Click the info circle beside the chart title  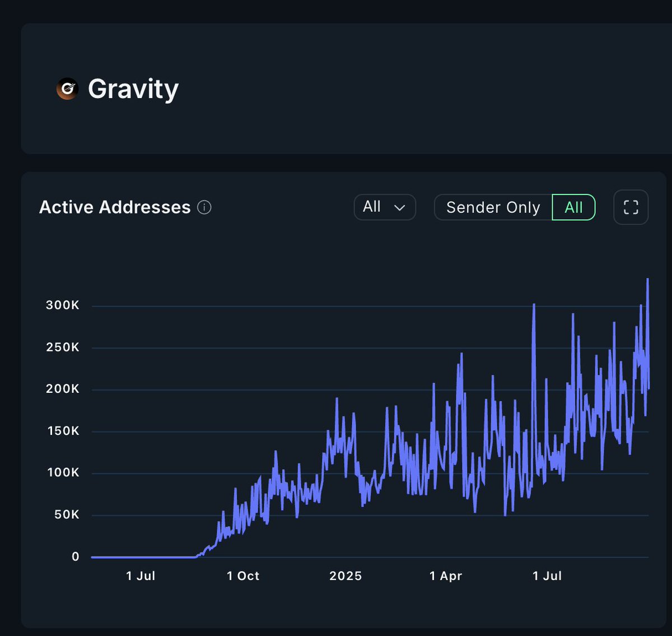click(x=204, y=207)
